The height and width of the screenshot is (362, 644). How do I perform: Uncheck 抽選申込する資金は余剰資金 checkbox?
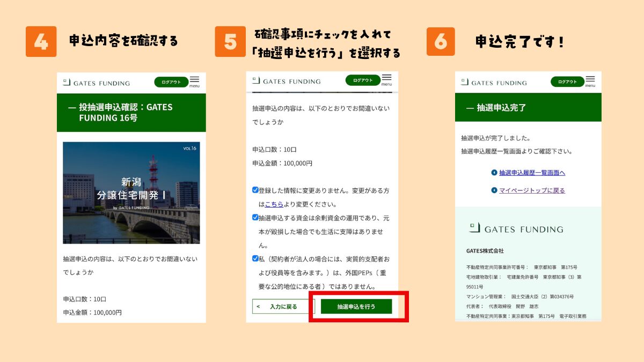click(x=255, y=218)
